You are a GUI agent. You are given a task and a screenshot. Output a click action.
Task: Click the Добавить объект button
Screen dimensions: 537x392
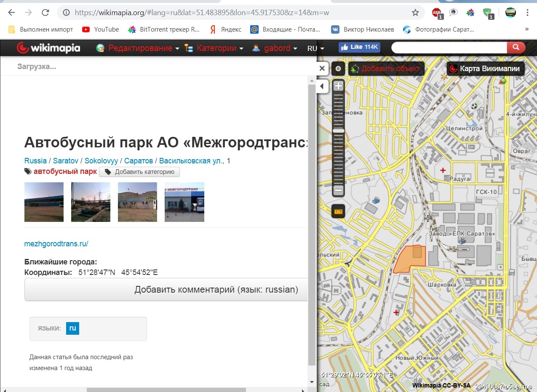(386, 69)
